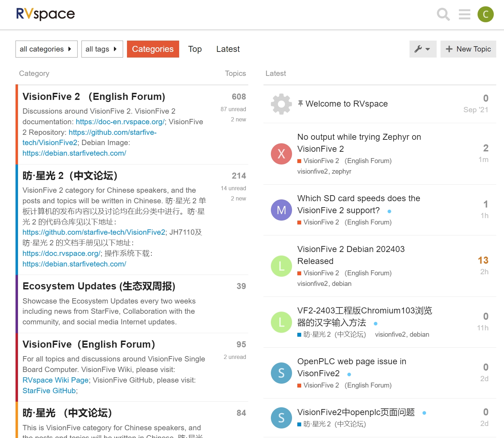This screenshot has height=438, width=504.
Task: Click the L avatar on Chromium103 topic
Action: tap(281, 322)
